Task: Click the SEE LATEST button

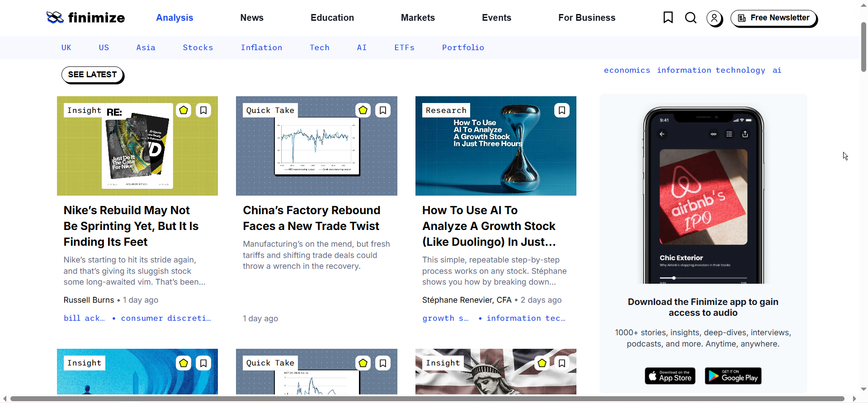Action: (92, 75)
